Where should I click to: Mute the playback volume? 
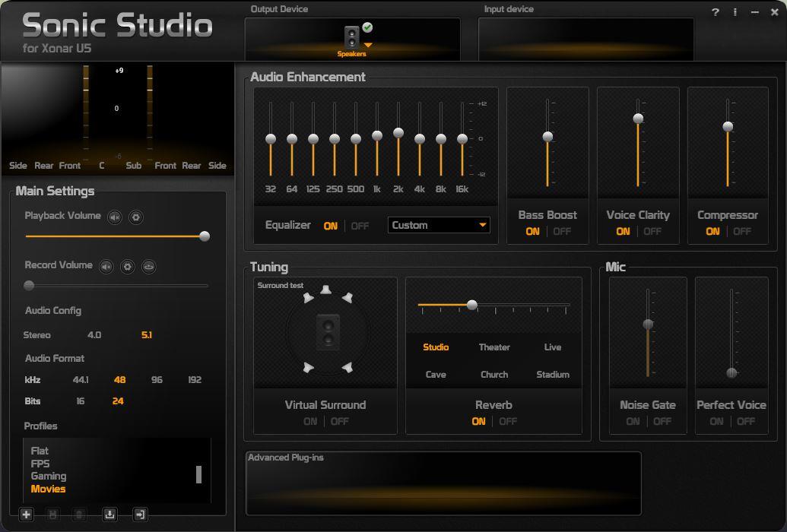point(114,217)
